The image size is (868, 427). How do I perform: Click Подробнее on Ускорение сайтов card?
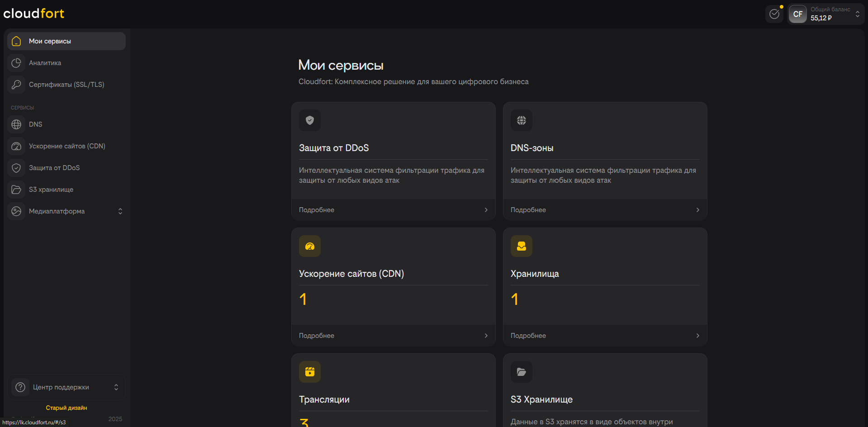(x=317, y=336)
